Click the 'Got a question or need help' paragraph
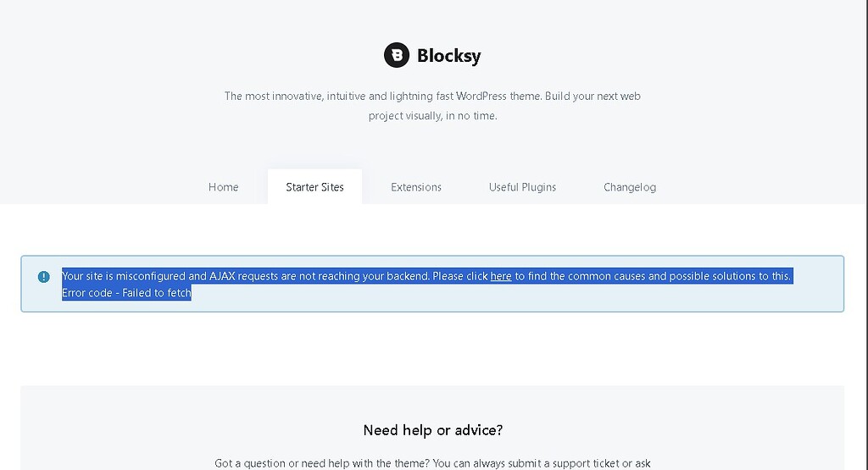The width and height of the screenshot is (868, 470). coord(433,463)
